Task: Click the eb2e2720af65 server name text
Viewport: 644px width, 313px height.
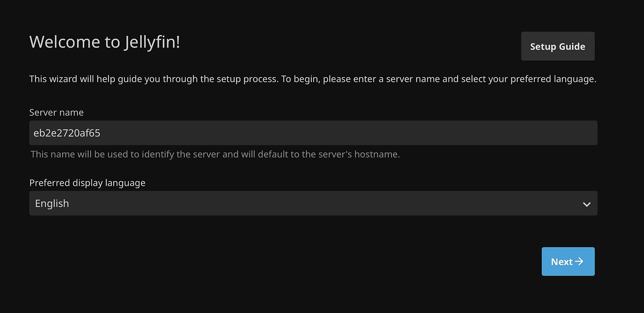Action: (67, 133)
